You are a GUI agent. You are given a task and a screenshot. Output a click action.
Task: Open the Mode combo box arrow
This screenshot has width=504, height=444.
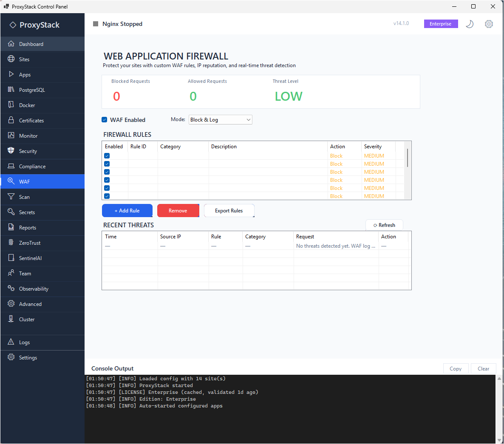tap(248, 119)
